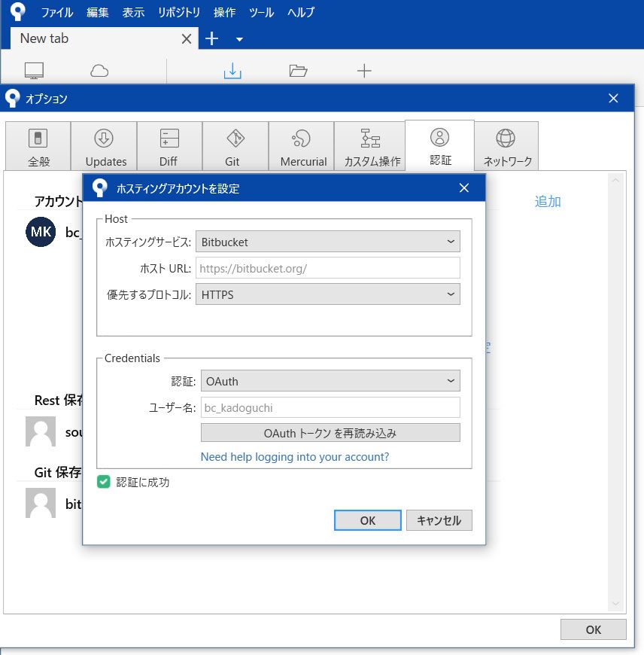
Task: Click OAuth トークン を再読み込み button
Action: (x=330, y=433)
